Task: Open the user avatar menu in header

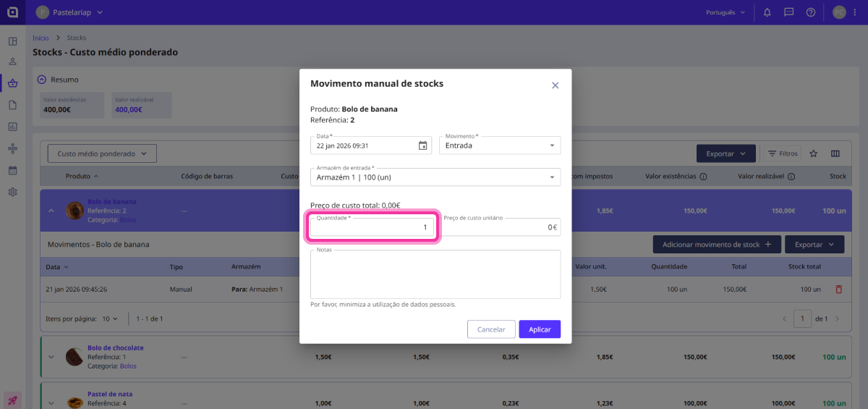Action: tap(838, 12)
